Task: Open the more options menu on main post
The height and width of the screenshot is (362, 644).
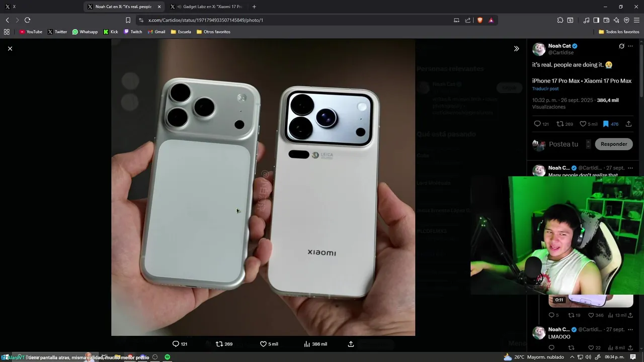Action: [x=630, y=46]
